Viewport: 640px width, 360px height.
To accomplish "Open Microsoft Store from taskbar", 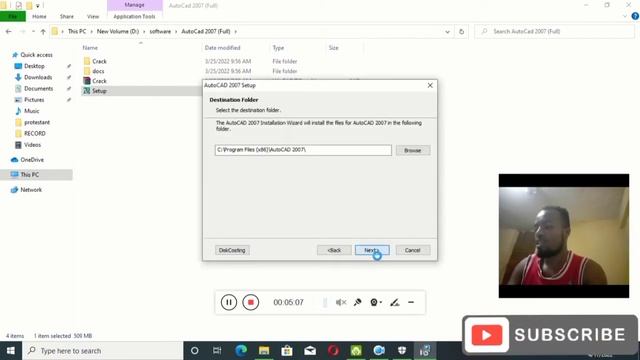I will 287,351.
